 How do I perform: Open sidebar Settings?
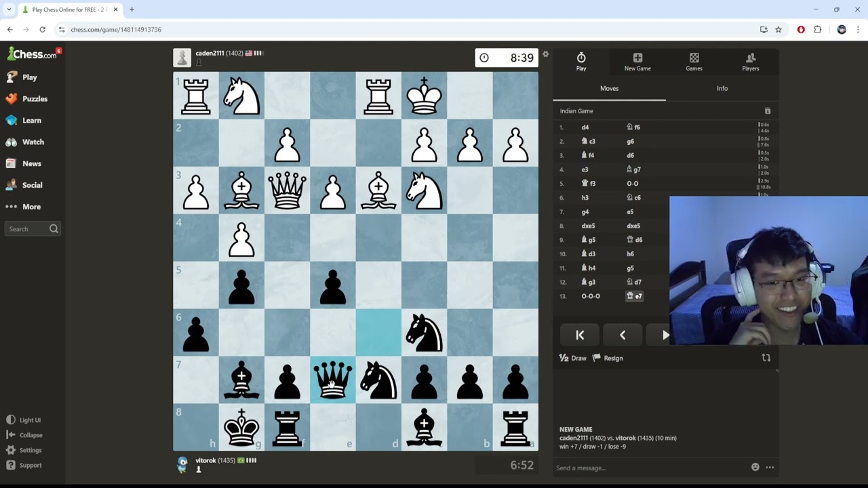(24, 450)
